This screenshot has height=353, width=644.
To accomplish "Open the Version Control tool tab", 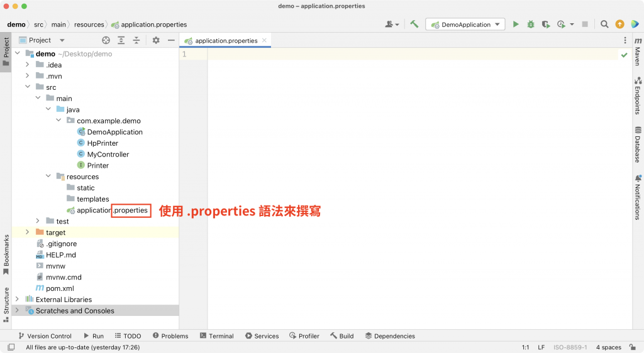I will [45, 336].
